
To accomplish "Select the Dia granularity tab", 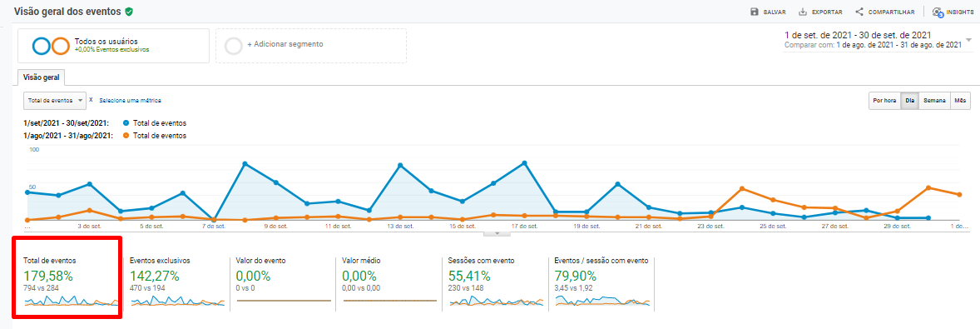I will 909,101.
